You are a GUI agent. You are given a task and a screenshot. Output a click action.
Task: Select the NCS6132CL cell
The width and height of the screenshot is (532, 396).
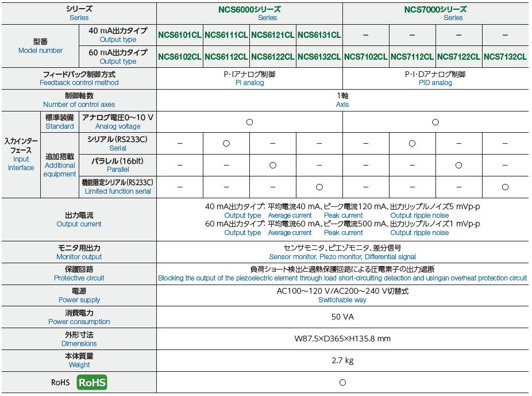(x=319, y=57)
